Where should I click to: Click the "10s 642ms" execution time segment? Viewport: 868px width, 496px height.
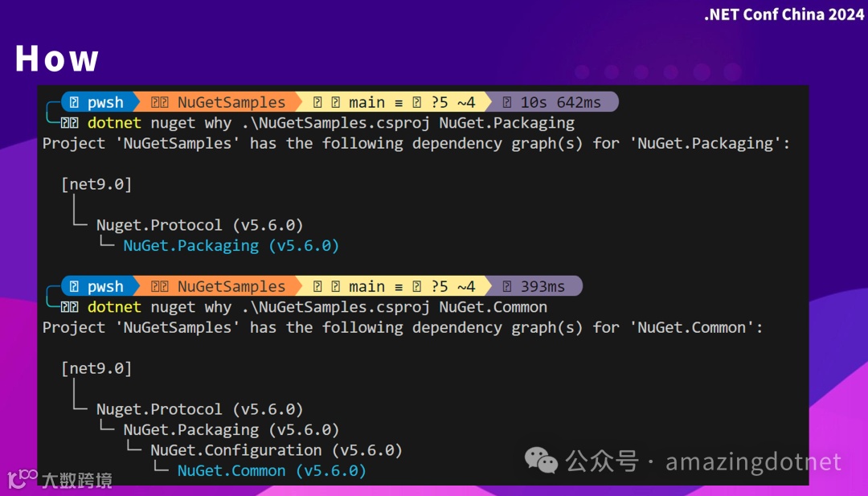pos(551,102)
